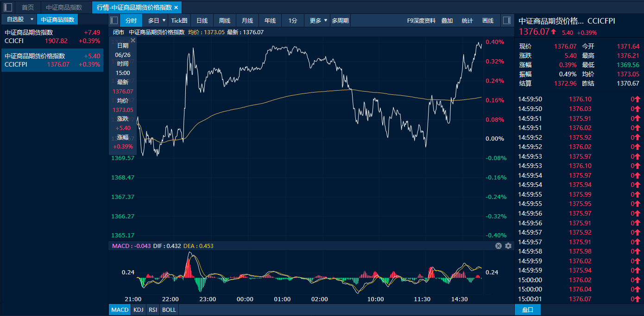
Task: Remove the MACD indicator with its X icon
Action: pyautogui.click(x=499, y=246)
